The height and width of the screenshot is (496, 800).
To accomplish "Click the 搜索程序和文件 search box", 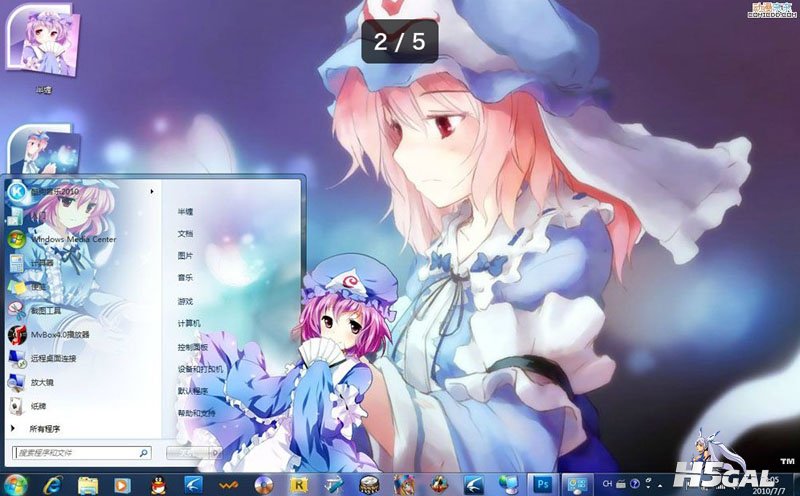I will [x=82, y=453].
